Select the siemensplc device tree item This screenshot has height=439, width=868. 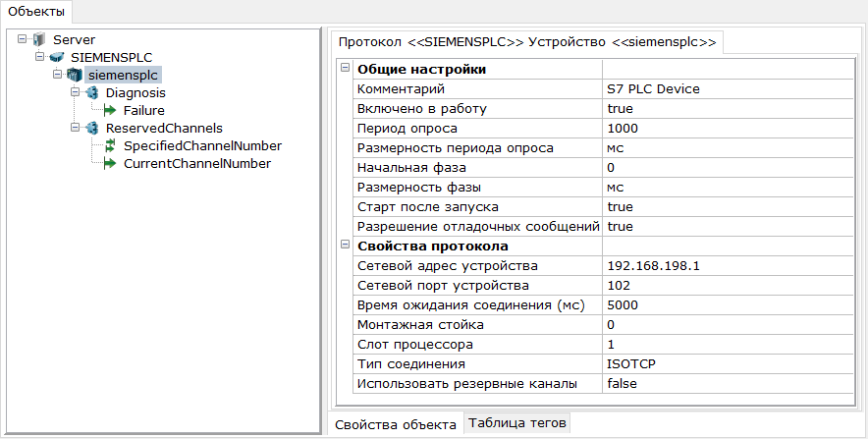click(123, 76)
